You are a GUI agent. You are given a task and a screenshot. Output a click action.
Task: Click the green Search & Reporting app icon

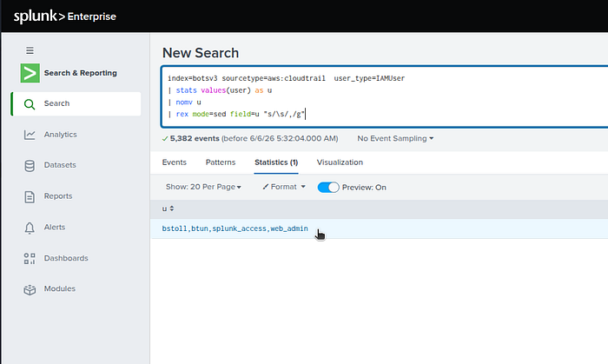30,73
